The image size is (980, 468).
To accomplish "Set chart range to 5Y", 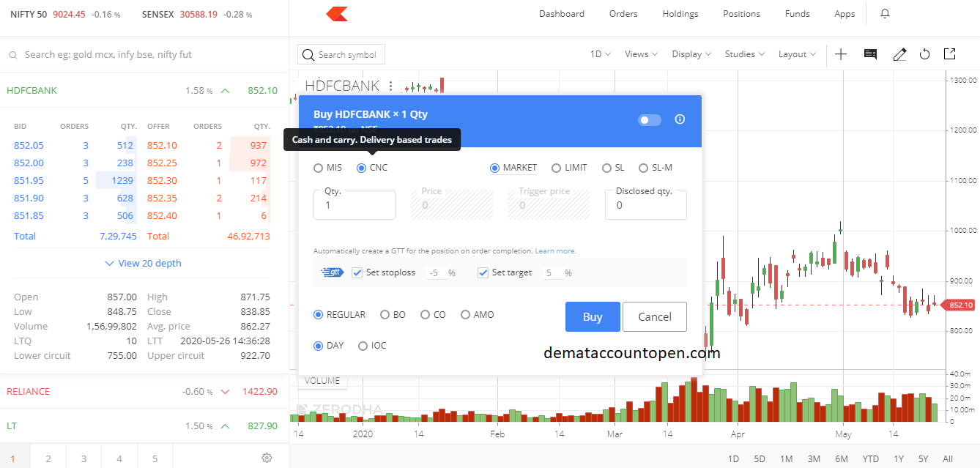I will click(x=923, y=459).
